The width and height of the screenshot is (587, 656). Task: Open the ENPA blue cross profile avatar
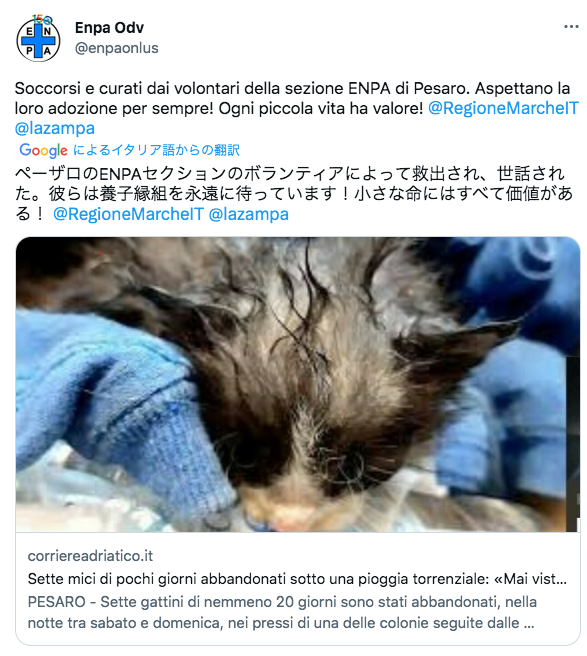[x=38, y=40]
